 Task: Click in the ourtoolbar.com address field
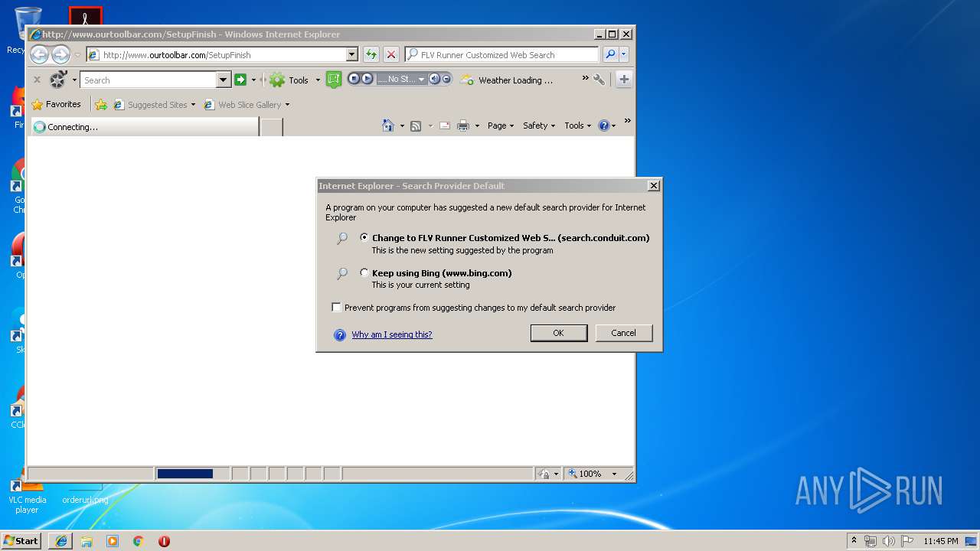point(223,54)
